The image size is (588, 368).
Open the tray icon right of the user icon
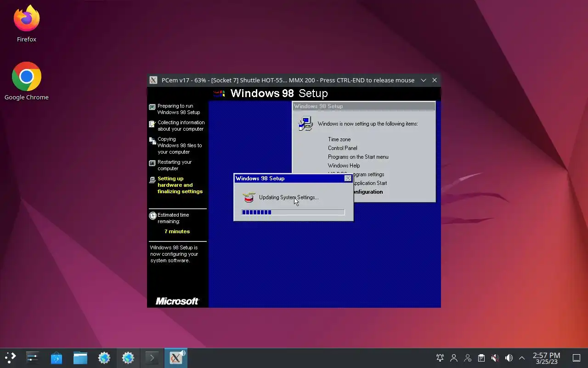coord(468,358)
